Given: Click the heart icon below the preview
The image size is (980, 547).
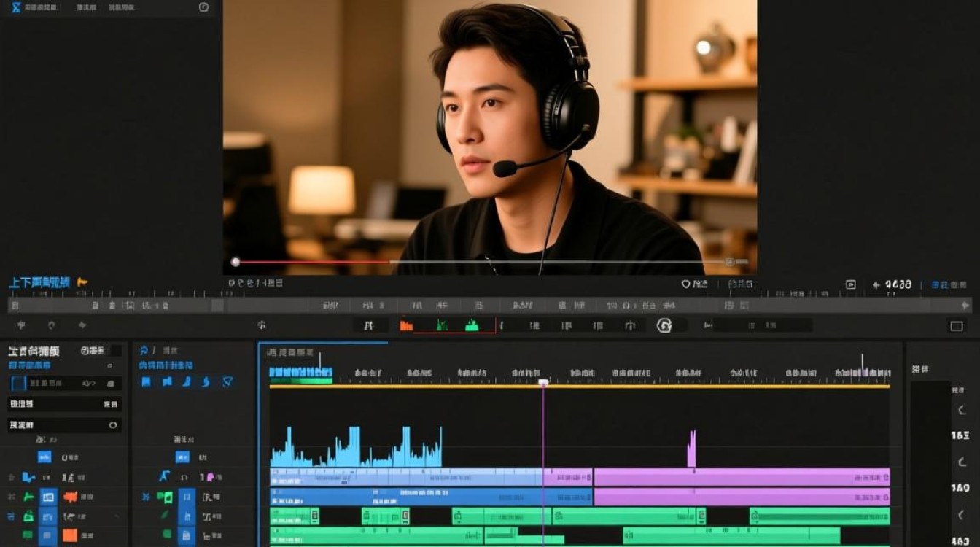Looking at the screenshot, I should coord(685,284).
